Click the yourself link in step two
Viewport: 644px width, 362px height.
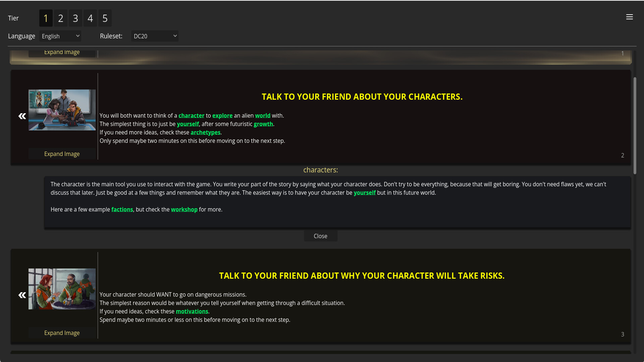coord(187,124)
